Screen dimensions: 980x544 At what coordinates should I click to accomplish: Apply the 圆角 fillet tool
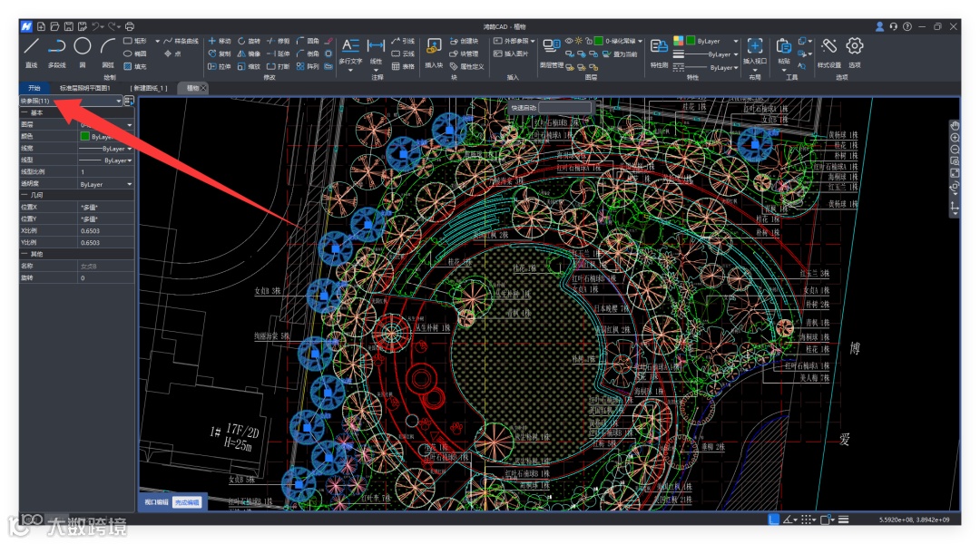[x=309, y=41]
